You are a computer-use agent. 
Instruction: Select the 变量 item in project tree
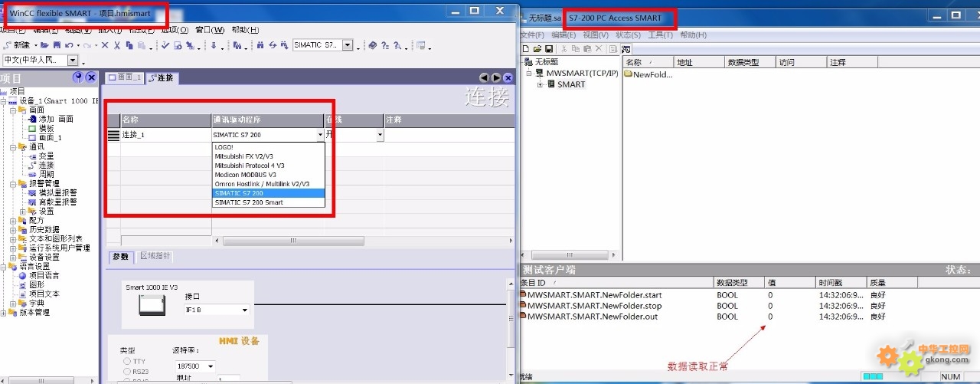pyautogui.click(x=46, y=156)
